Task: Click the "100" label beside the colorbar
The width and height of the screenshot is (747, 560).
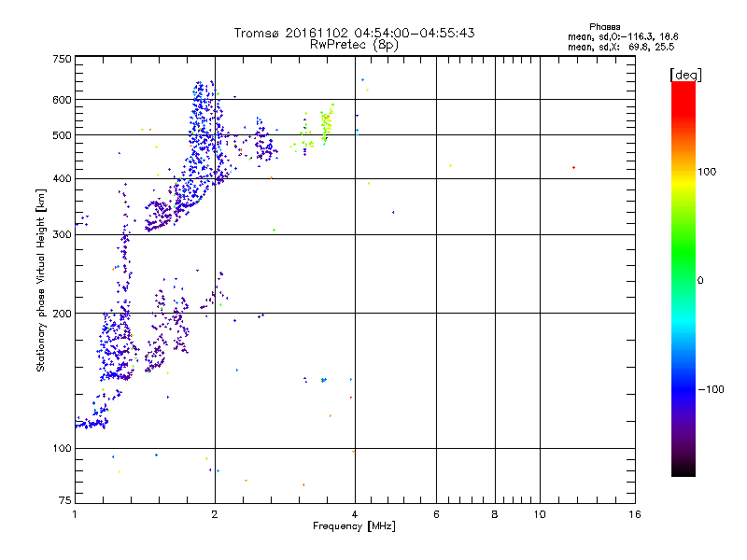Action: [707, 172]
